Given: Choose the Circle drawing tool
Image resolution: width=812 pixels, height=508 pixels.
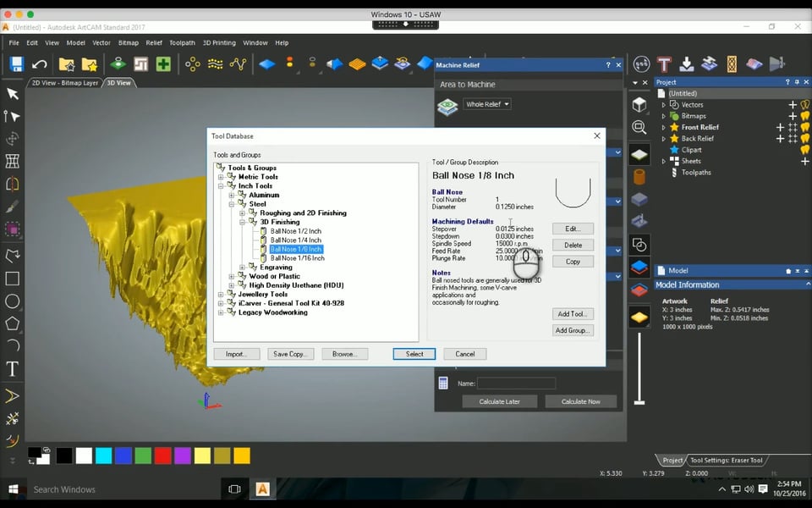Looking at the screenshot, I should (13, 301).
